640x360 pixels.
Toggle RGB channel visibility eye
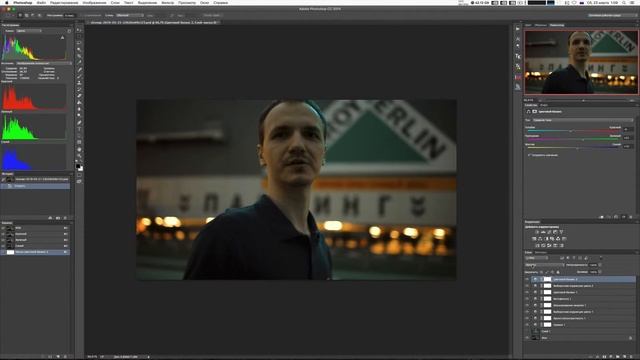[3, 228]
